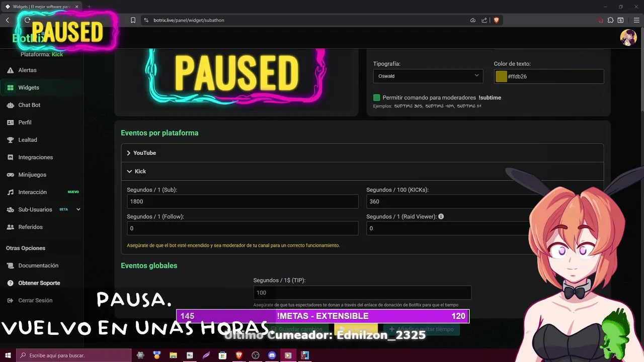Open Integraciones in the sidebar

pyautogui.click(x=35, y=157)
